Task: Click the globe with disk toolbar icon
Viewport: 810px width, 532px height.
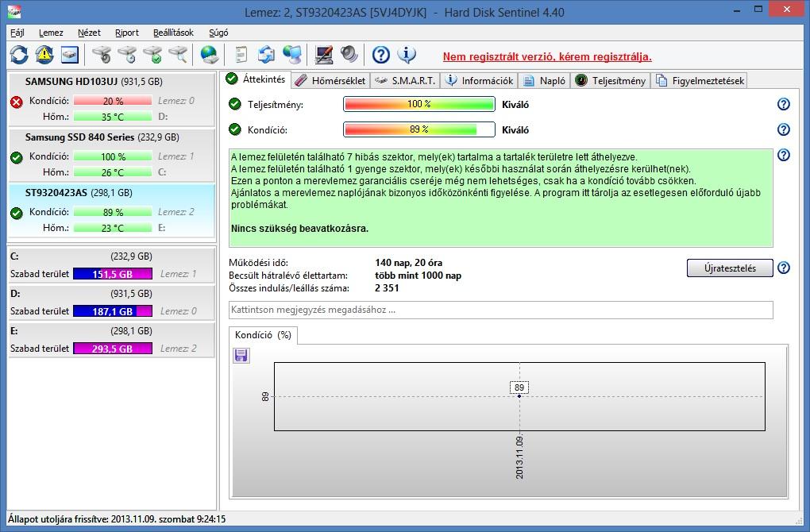Action: (x=209, y=55)
